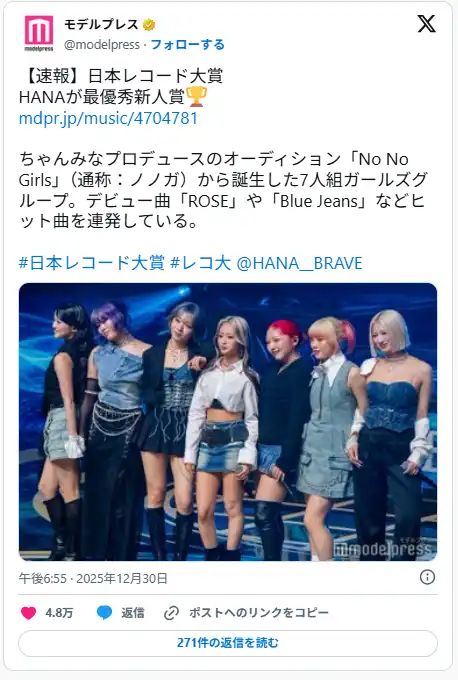The height and width of the screenshot is (680, 458).
Task: Click the X logo icon
Action: 426,23
